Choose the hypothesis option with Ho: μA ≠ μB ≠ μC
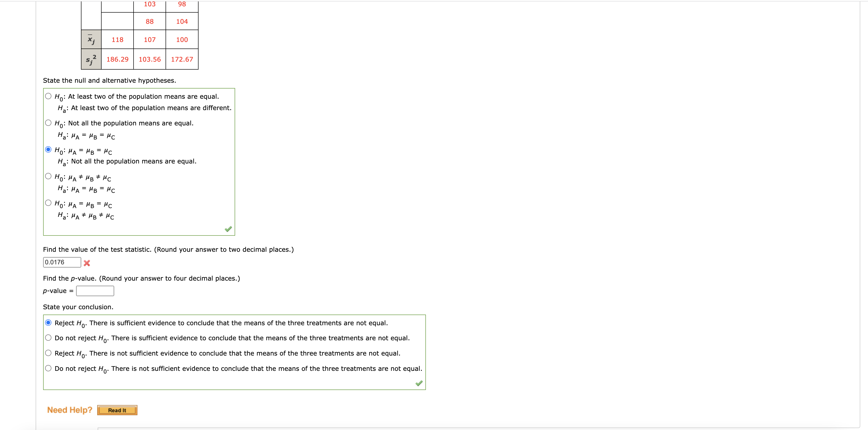Image resolution: width=868 pixels, height=430 pixels. (48, 176)
